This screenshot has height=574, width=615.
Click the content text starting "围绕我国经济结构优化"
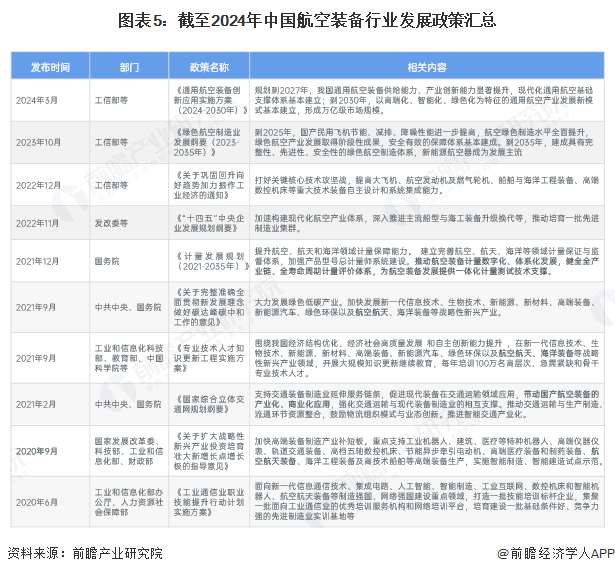427,358
